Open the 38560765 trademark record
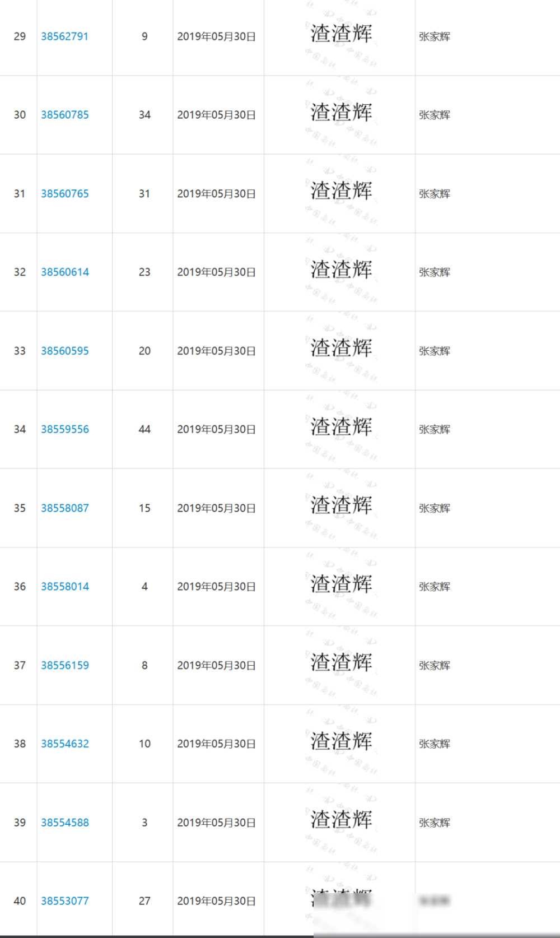Screen dimensions: 560x938 coord(64,193)
